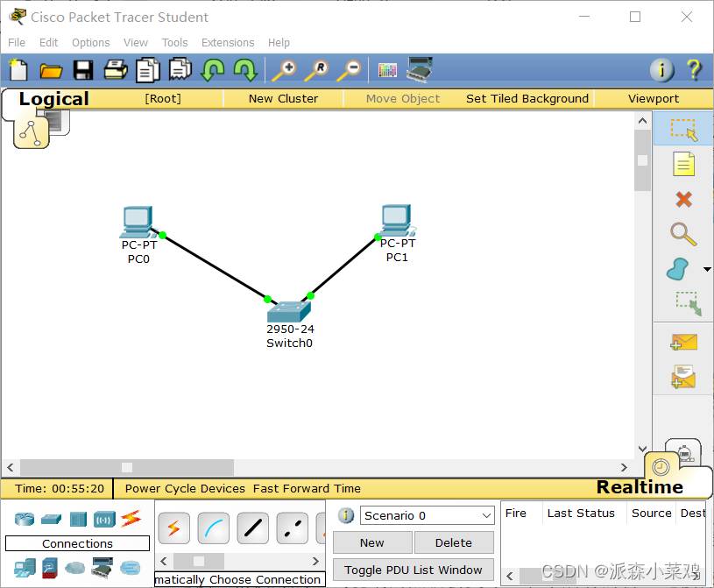The width and height of the screenshot is (714, 588).
Task: Open the File menu
Action: point(17,42)
